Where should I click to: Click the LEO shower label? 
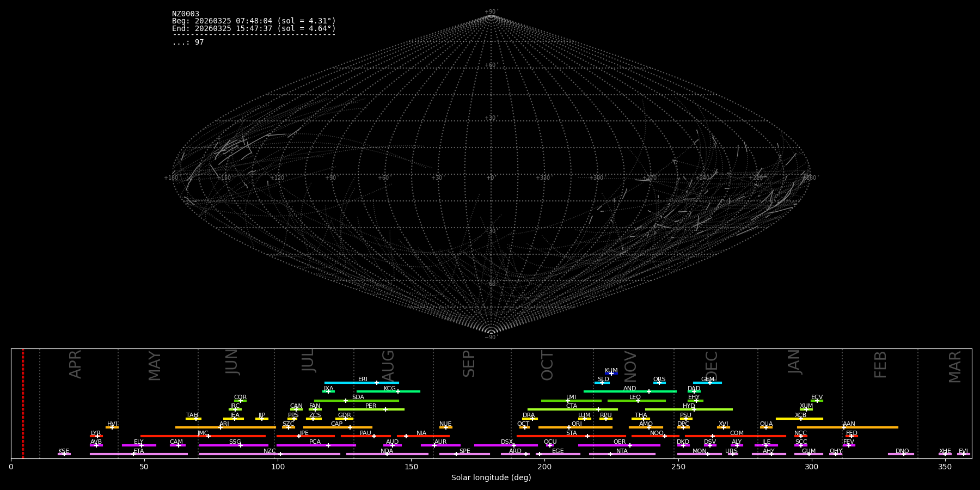[635, 397]
